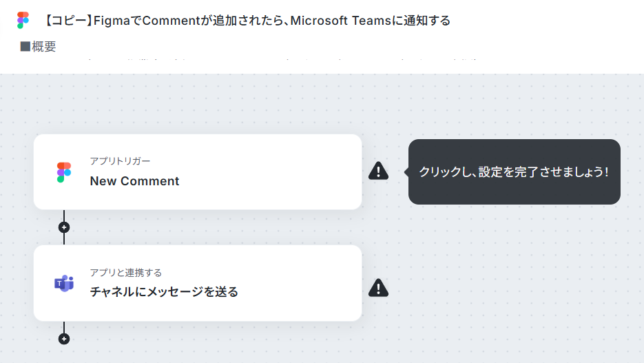Image resolution: width=644 pixels, height=363 pixels.
Task: Click the warning triangle next to New Comment
Action: [x=378, y=171]
